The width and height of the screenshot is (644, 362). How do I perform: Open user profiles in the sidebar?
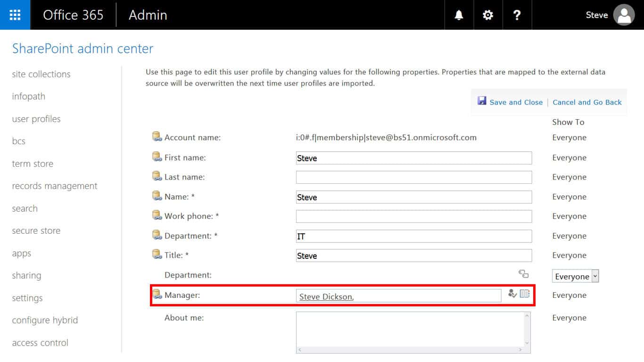pos(36,119)
